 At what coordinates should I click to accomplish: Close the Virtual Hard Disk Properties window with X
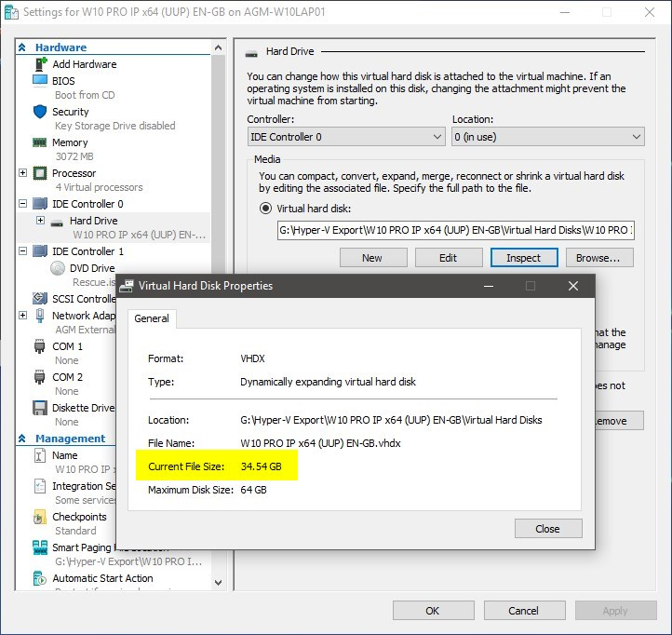tap(573, 286)
